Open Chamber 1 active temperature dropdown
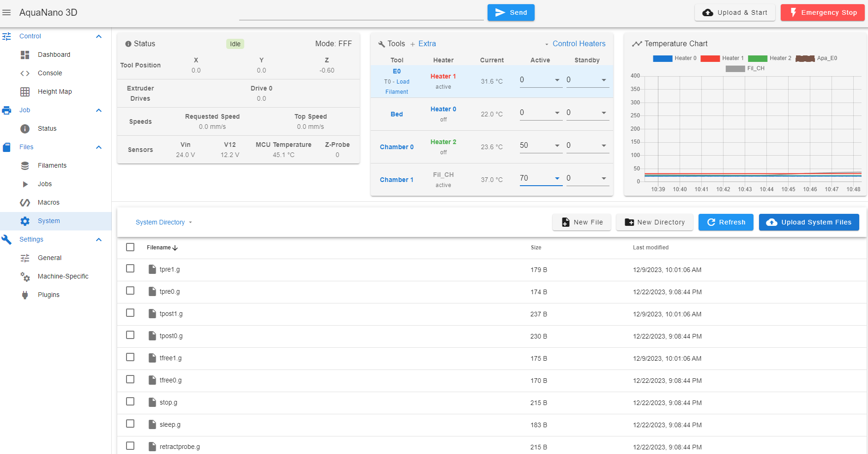This screenshot has width=868, height=454. 557,178
